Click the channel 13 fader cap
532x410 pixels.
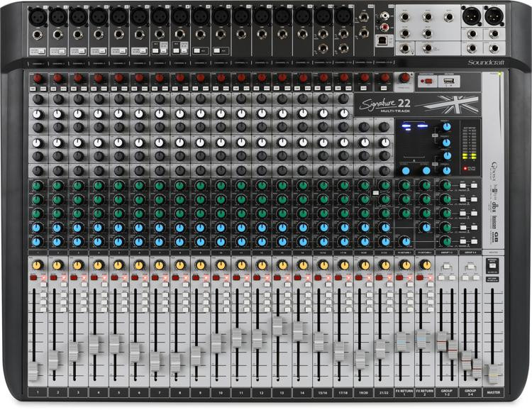coord(278,326)
